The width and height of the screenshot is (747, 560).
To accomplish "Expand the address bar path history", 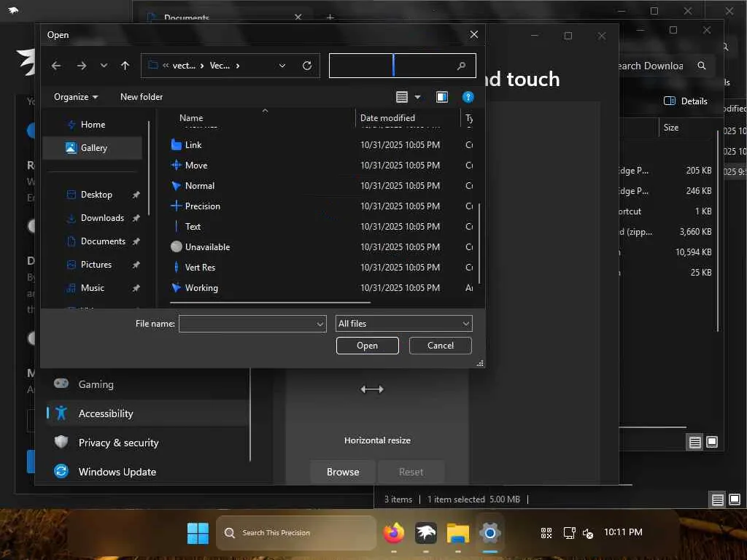I will coord(282,66).
